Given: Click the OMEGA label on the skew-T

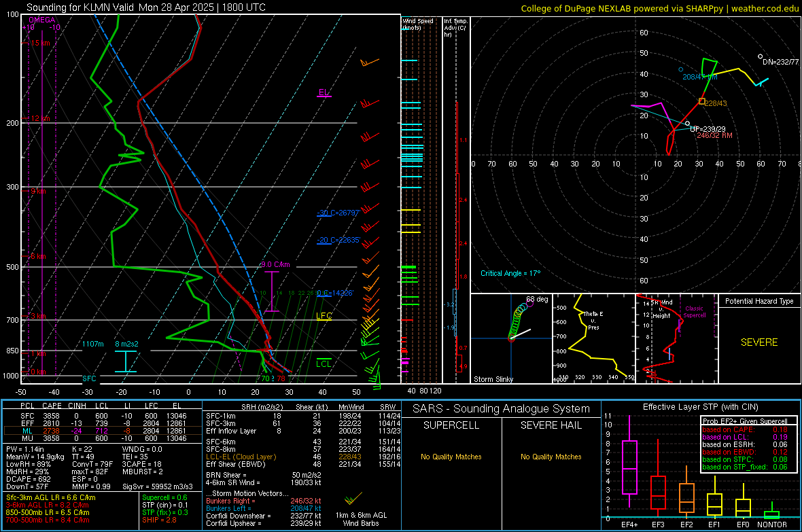Looking at the screenshot, I should click(x=42, y=20).
